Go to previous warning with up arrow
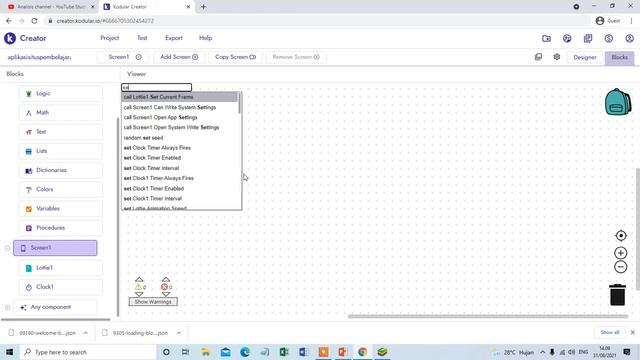Screen dimensions: 640x360 click(139, 280)
